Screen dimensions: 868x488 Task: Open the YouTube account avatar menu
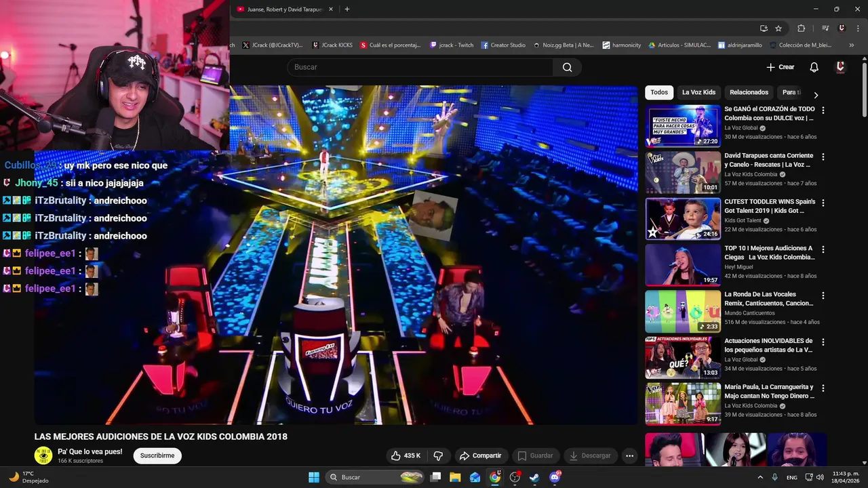[840, 67]
